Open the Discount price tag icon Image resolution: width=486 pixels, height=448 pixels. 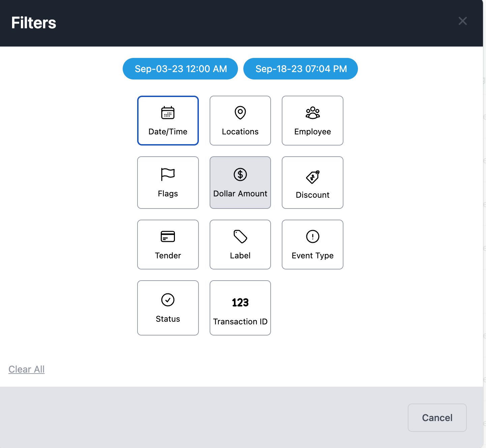(x=312, y=177)
